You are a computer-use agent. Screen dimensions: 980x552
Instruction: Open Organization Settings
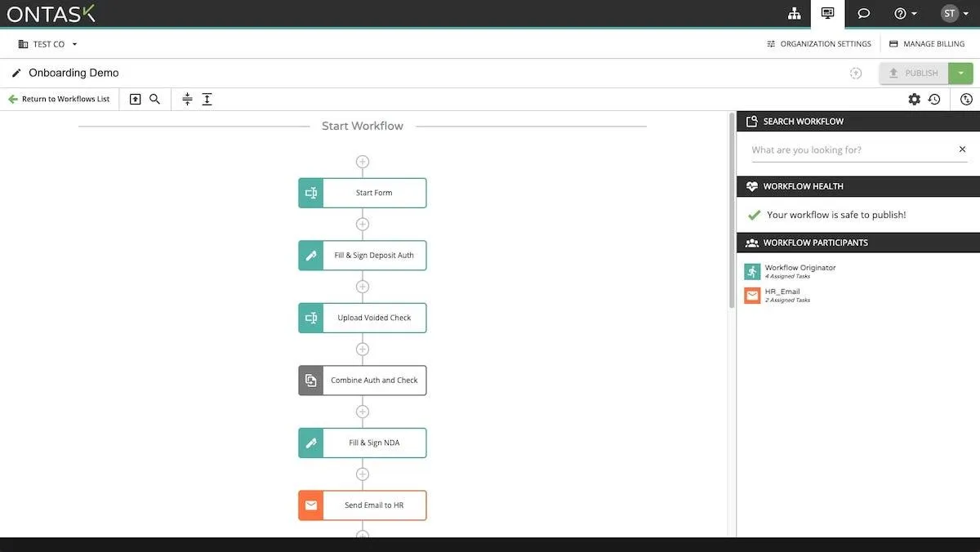point(819,44)
